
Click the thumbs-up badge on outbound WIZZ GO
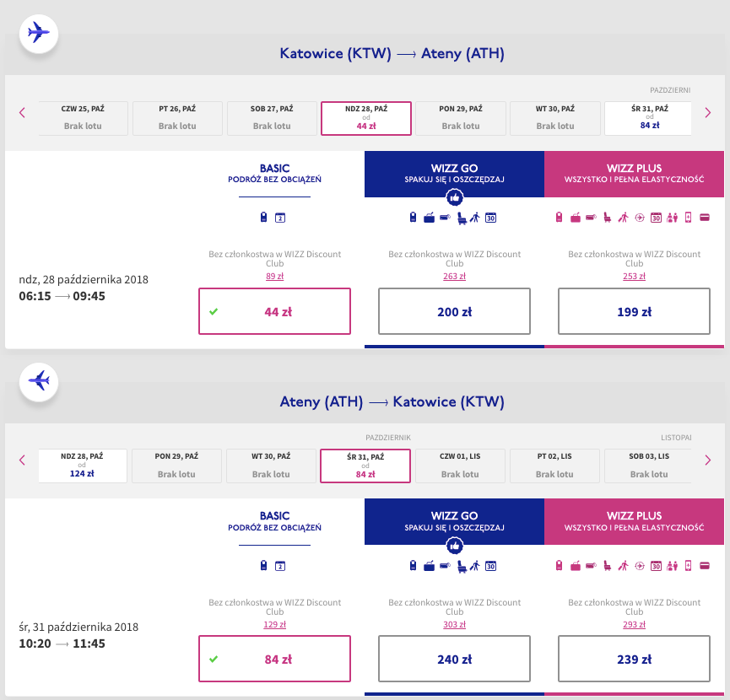pyautogui.click(x=454, y=197)
